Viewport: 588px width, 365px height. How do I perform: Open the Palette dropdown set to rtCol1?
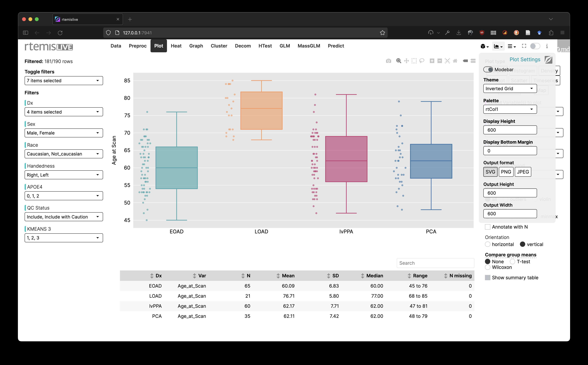tap(510, 109)
